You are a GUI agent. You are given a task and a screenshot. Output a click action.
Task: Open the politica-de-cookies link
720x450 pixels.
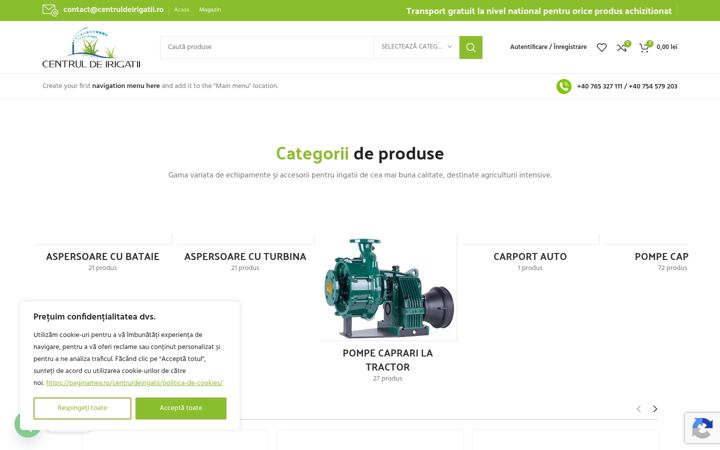pyautogui.click(x=134, y=382)
